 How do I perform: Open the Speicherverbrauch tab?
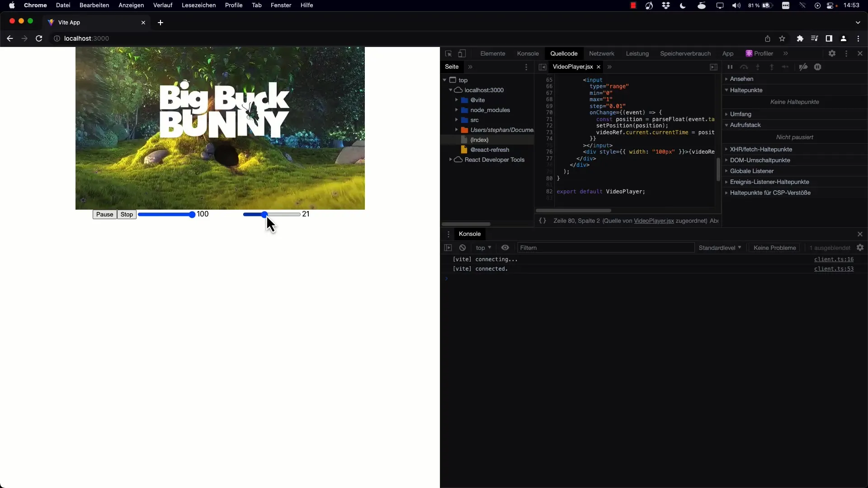(685, 53)
